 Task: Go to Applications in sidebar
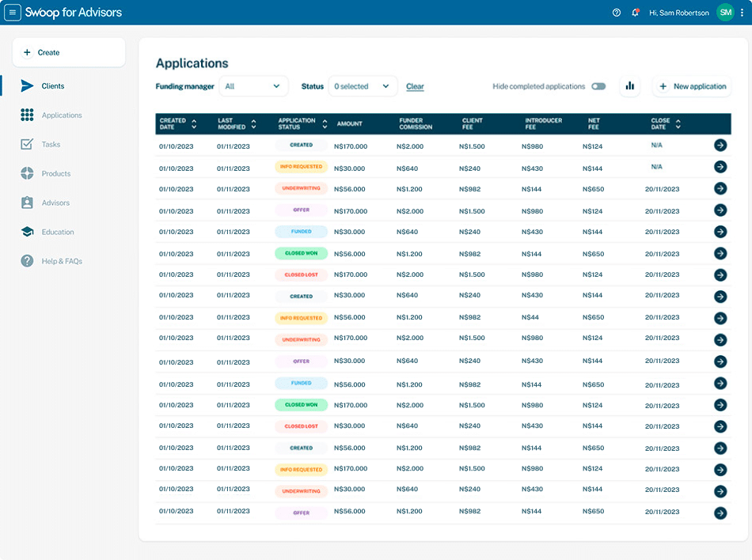[x=61, y=115]
